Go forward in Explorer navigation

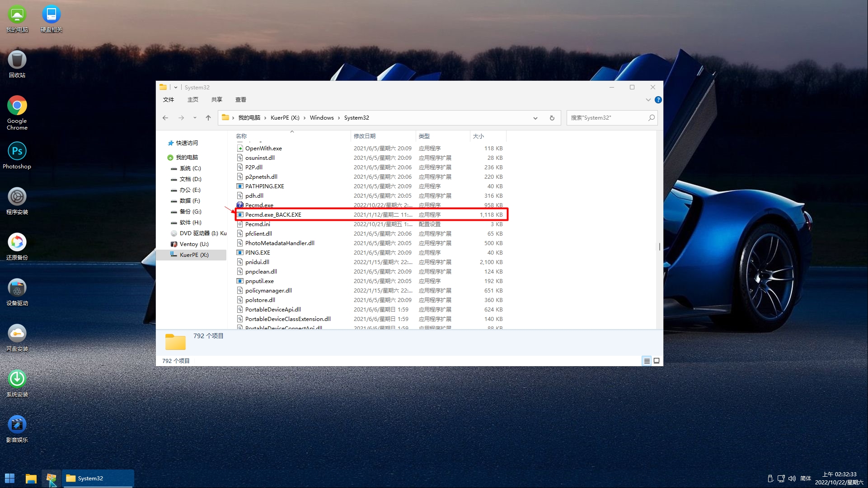181,118
